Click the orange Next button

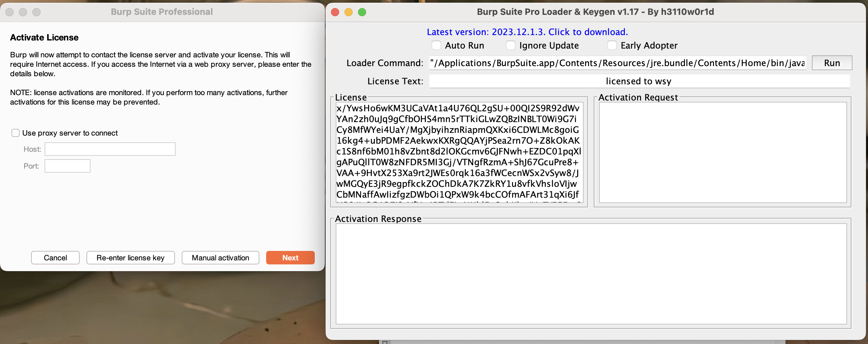[x=290, y=258]
